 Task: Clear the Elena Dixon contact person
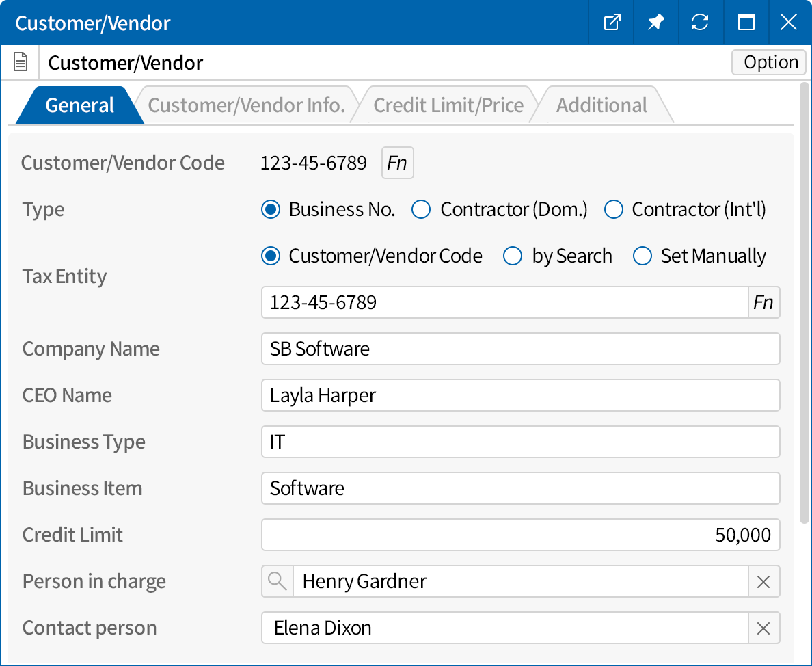pyautogui.click(x=763, y=628)
